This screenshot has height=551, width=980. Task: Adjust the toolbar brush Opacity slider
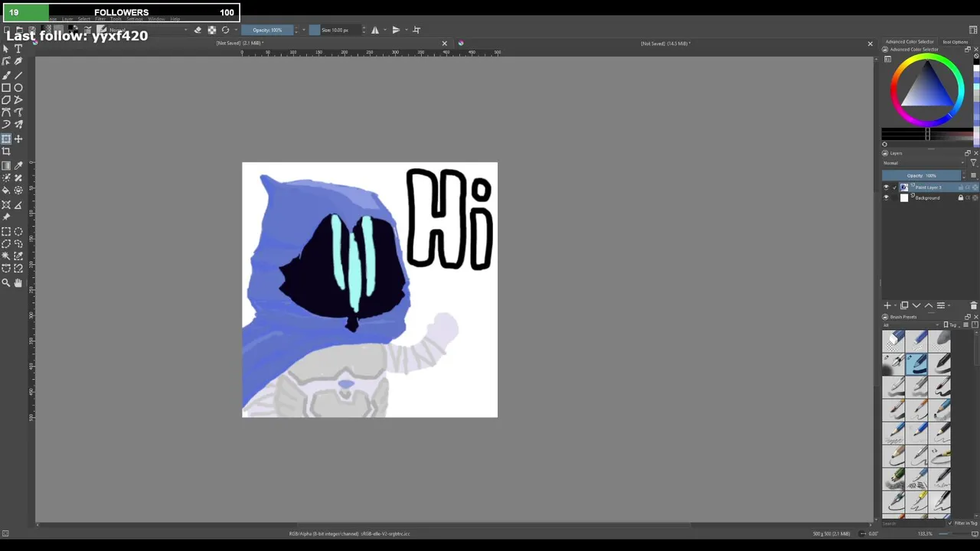[269, 30]
